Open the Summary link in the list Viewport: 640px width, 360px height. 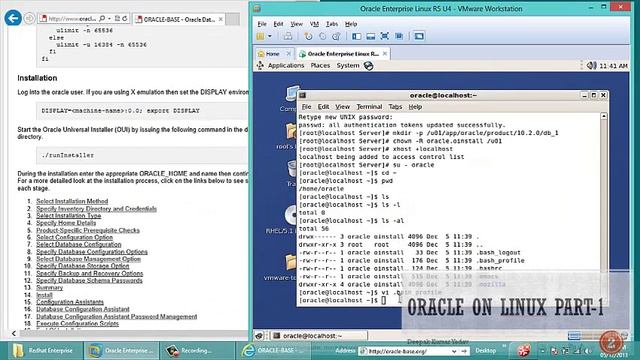[49, 287]
